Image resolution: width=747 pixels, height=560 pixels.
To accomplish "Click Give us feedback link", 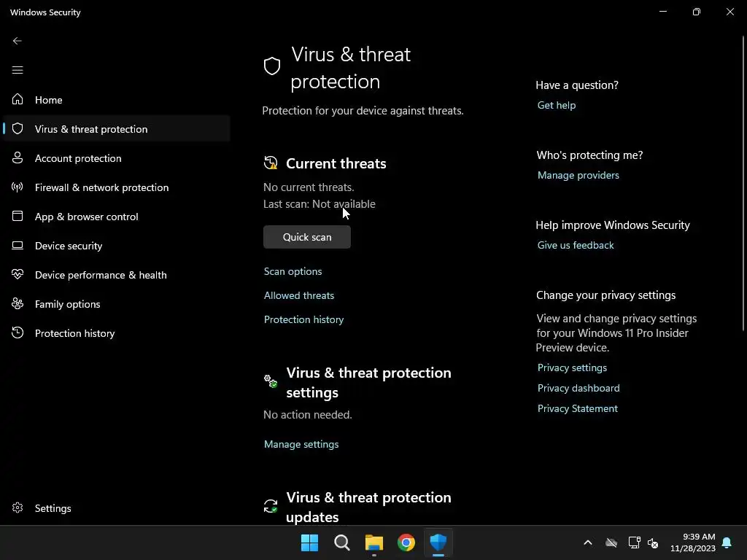I will [576, 245].
